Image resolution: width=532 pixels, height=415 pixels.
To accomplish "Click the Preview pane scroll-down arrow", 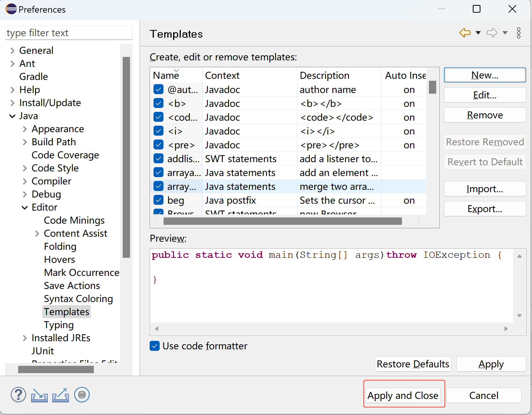I will 519,315.
